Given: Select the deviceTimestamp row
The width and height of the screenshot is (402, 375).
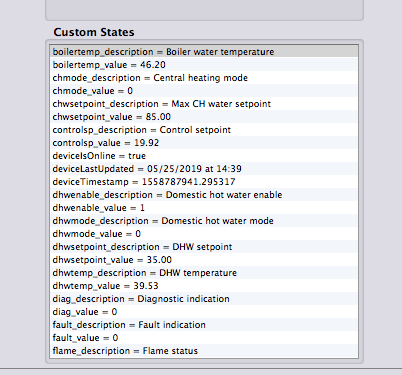Looking at the screenshot, I should (204, 182).
